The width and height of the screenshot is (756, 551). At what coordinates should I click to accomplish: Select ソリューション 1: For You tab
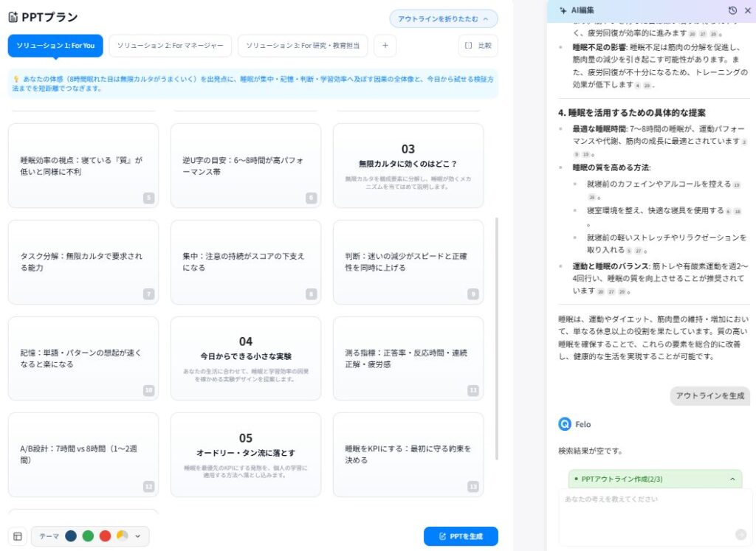point(55,46)
